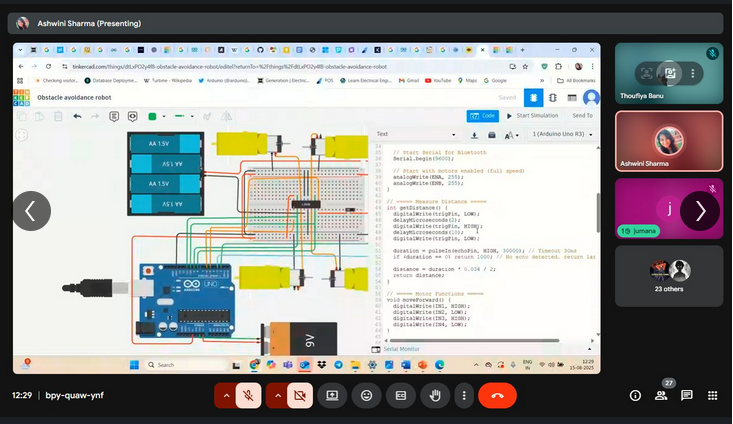The width and height of the screenshot is (733, 424).
Task: Open the Dropbox icon in the taskbar
Action: click(x=321, y=365)
